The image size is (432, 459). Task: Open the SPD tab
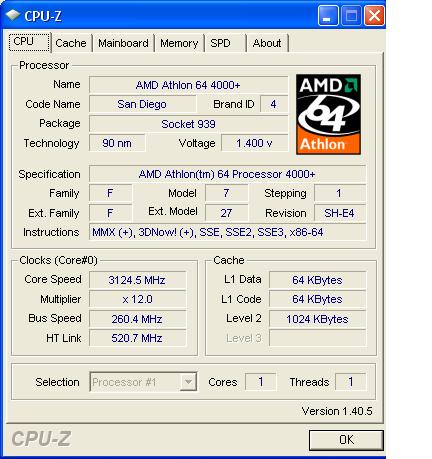coord(225,43)
